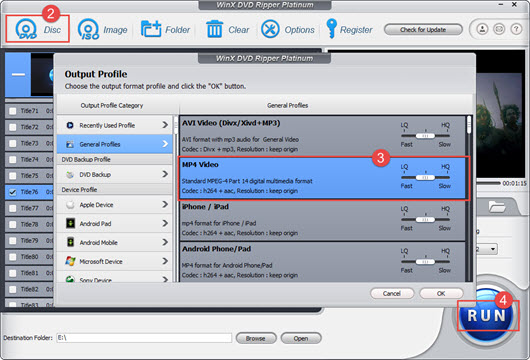530x360 pixels.
Task: Expand the Microsoft Device category
Action: tap(114, 261)
